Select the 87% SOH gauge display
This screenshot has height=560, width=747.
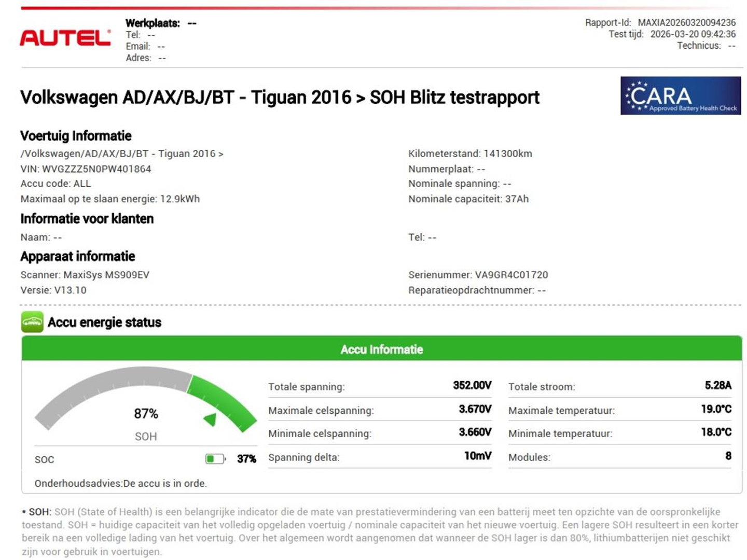click(x=146, y=414)
